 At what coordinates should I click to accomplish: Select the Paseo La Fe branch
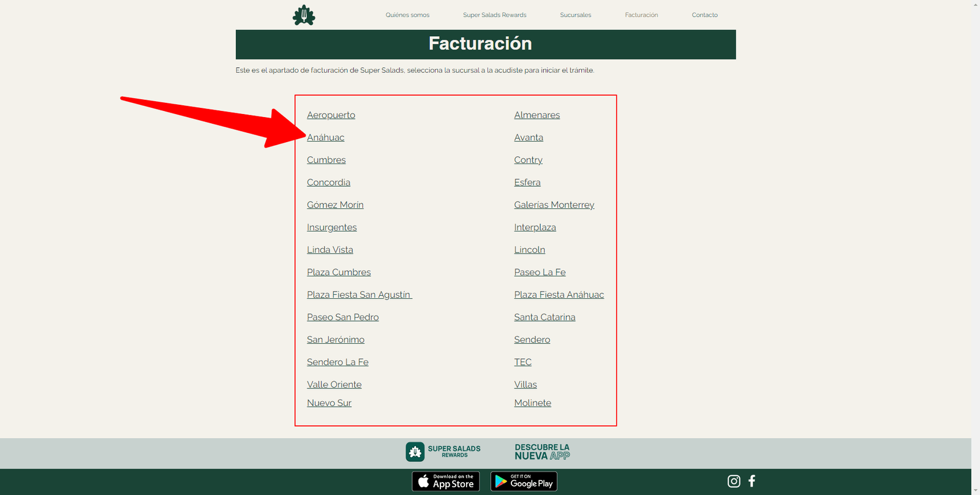(540, 273)
